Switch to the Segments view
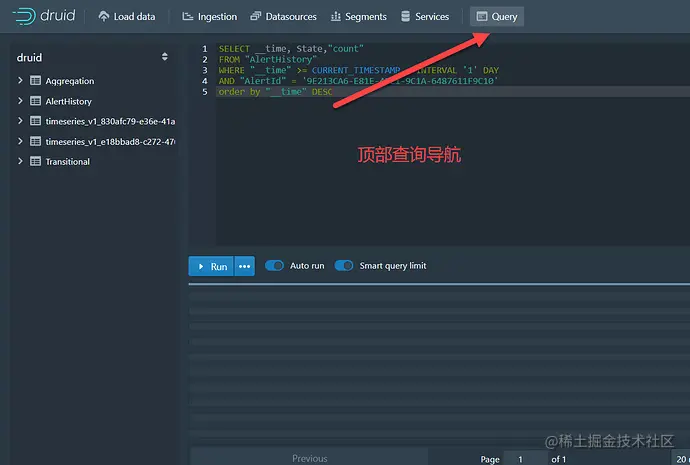Viewport: 690px width, 465px height. click(x=359, y=17)
